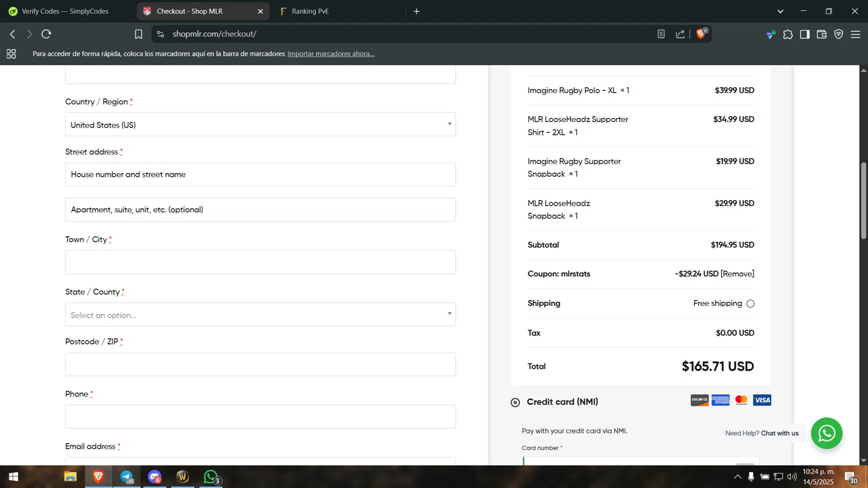868x488 pixels.
Task: Open the battery icon in system tray
Action: [x=765, y=477]
